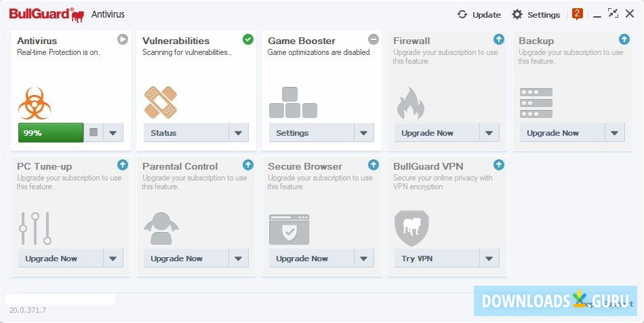The height and width of the screenshot is (323, 644).
Task: Click the BullGuard VPN bulldog shield icon
Action: (x=411, y=228)
